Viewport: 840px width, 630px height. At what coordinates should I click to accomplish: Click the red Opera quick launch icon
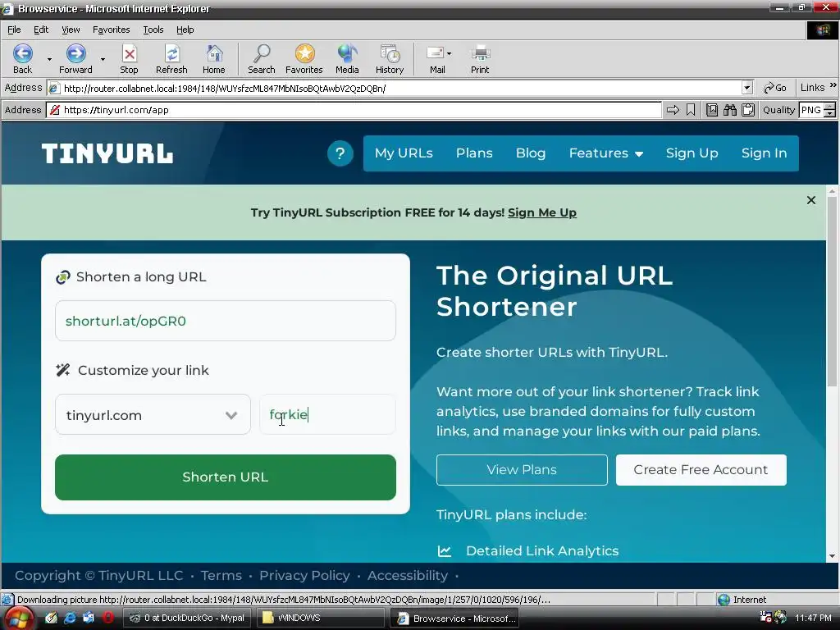click(107, 618)
